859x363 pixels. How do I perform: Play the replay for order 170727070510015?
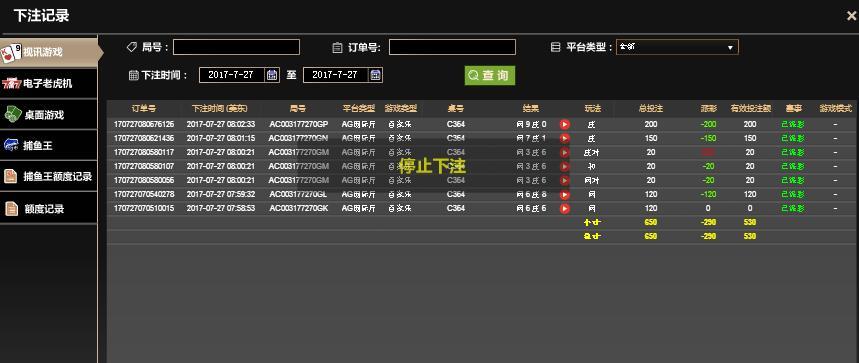(564, 209)
